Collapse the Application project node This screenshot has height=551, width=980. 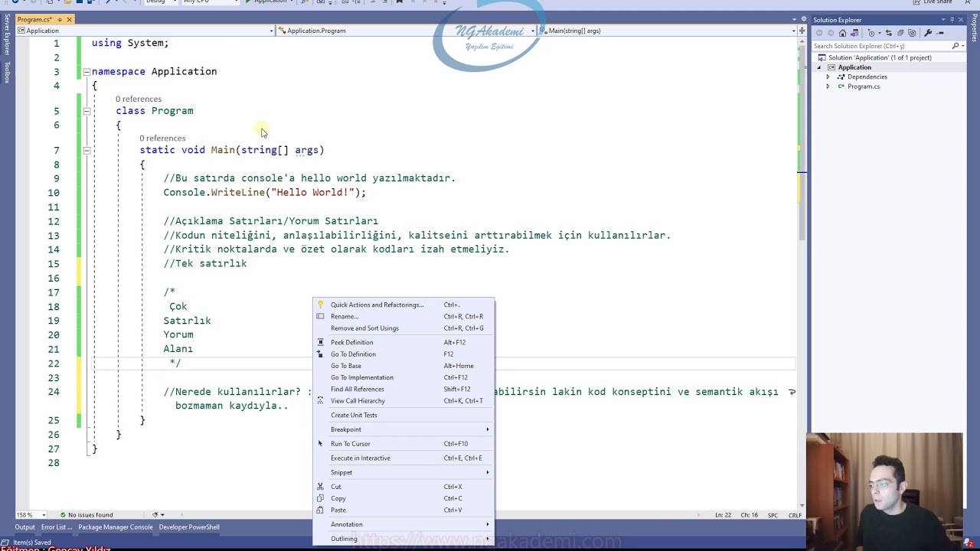818,67
